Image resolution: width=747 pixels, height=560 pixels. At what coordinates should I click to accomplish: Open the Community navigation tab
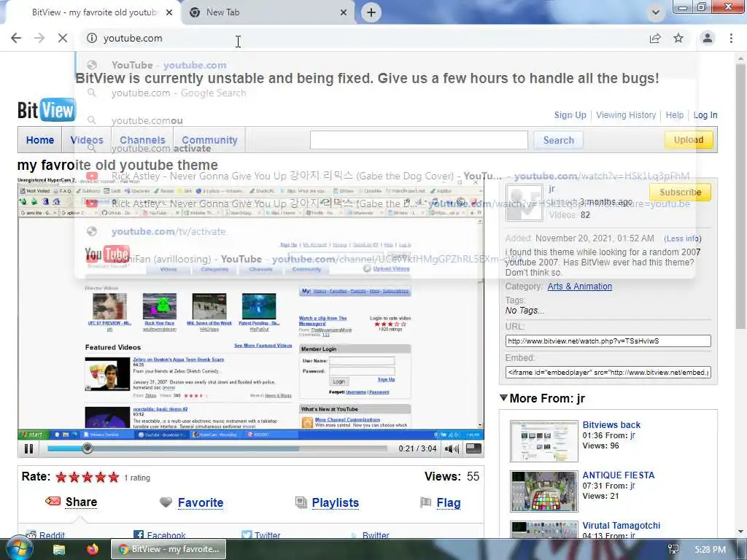tap(209, 140)
